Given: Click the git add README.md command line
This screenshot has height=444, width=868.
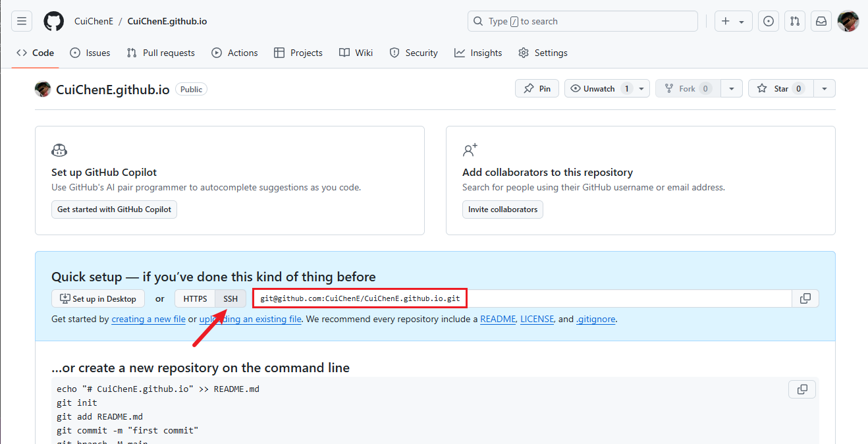Looking at the screenshot, I should pos(99,416).
